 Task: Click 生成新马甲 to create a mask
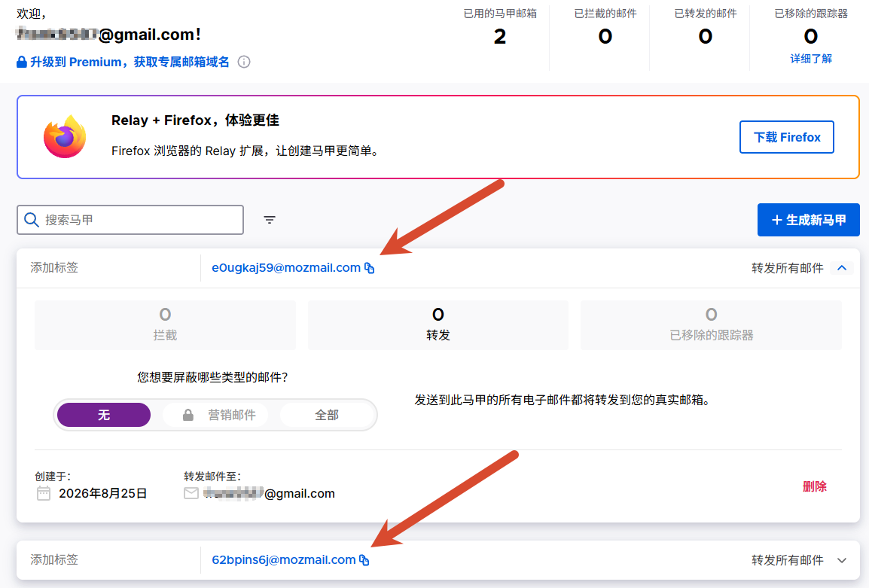[809, 220]
